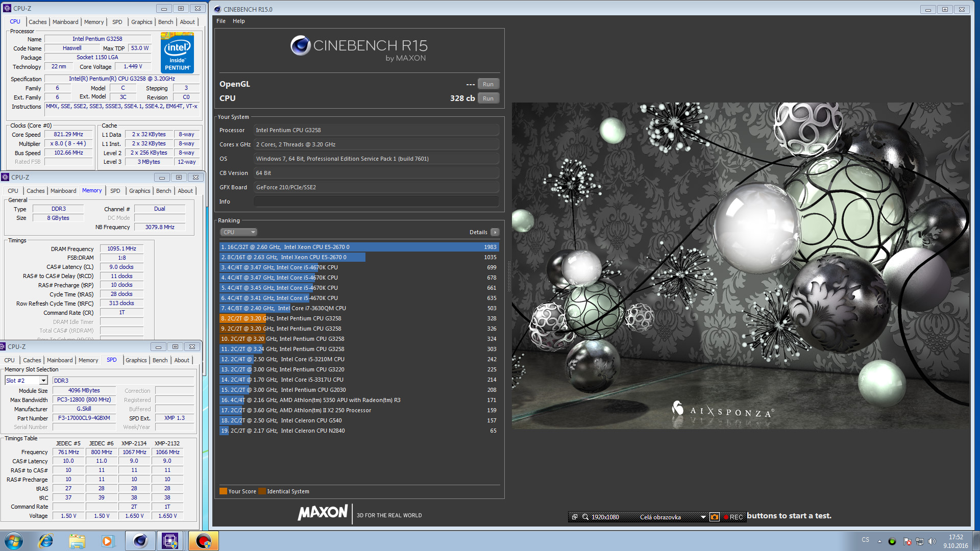Switch to CPU-Z via taskbar icon
The image size is (980, 551).
[170, 541]
